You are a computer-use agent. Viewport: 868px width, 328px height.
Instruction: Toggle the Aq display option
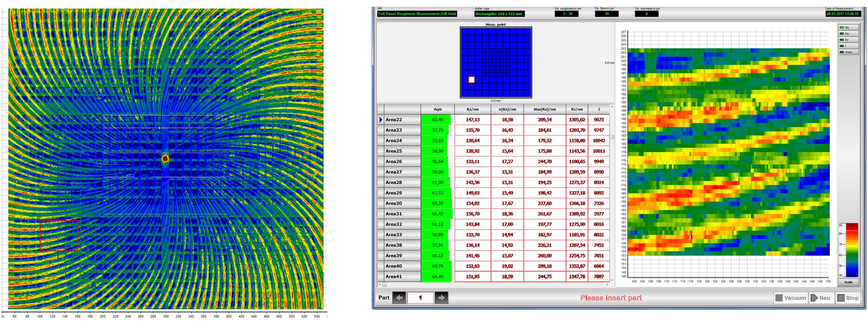[848, 27]
